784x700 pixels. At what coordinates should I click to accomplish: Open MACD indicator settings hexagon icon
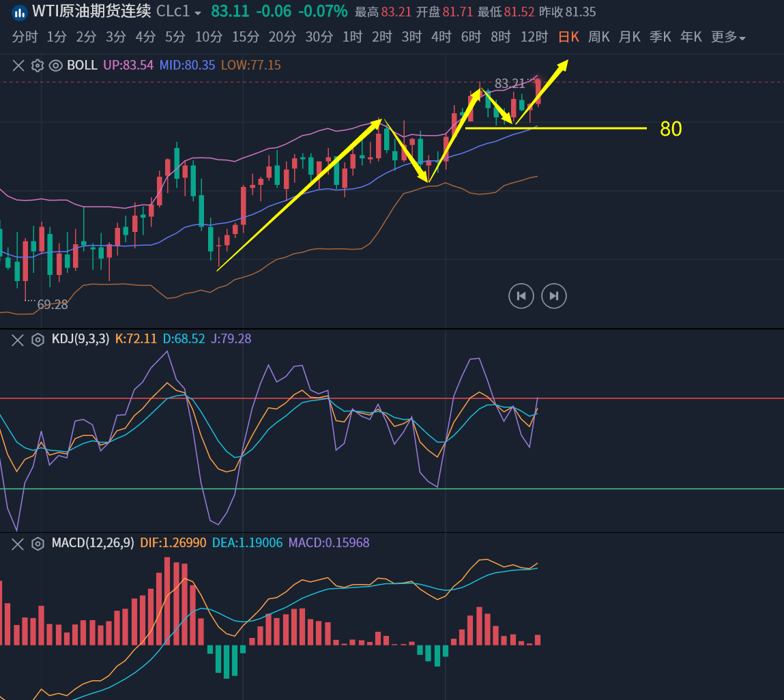coord(38,544)
